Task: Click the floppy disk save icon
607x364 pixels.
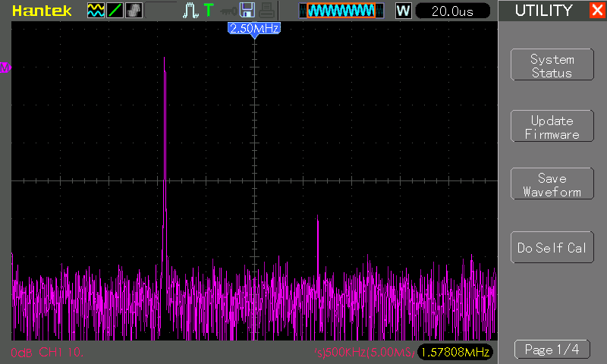Action: (x=247, y=11)
